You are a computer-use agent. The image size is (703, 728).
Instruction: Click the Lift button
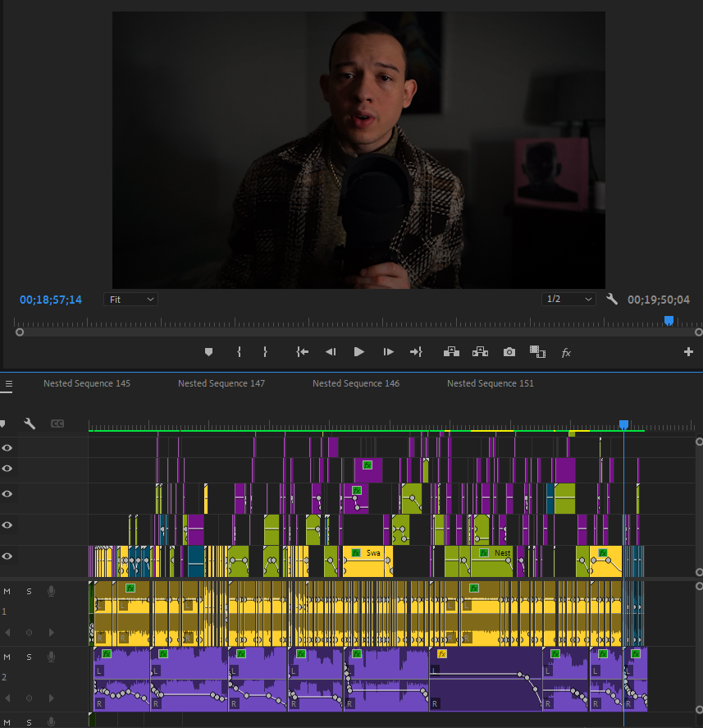451,352
